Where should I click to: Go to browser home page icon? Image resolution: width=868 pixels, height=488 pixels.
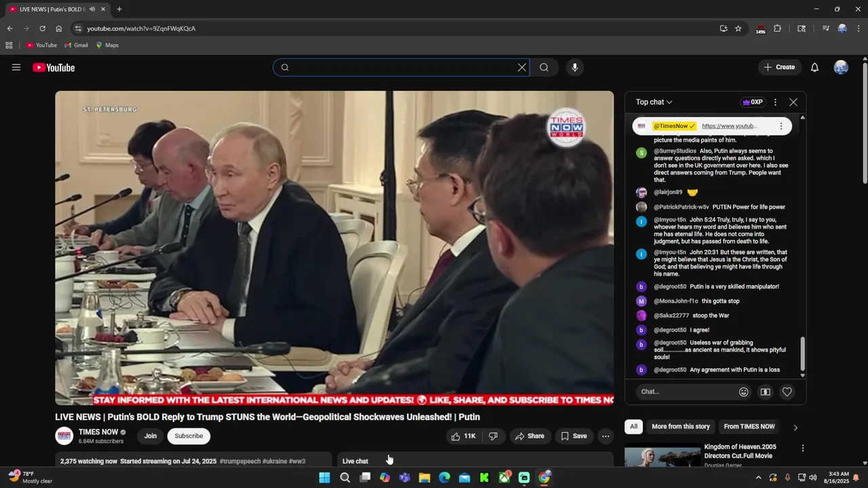[x=58, y=28]
